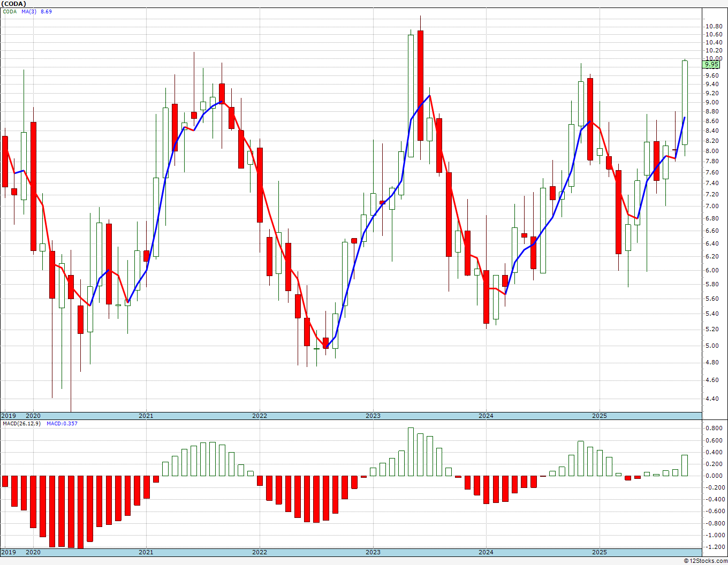728x565 pixels.
Task: Click the 7.00 price axis label
Action: (712, 206)
